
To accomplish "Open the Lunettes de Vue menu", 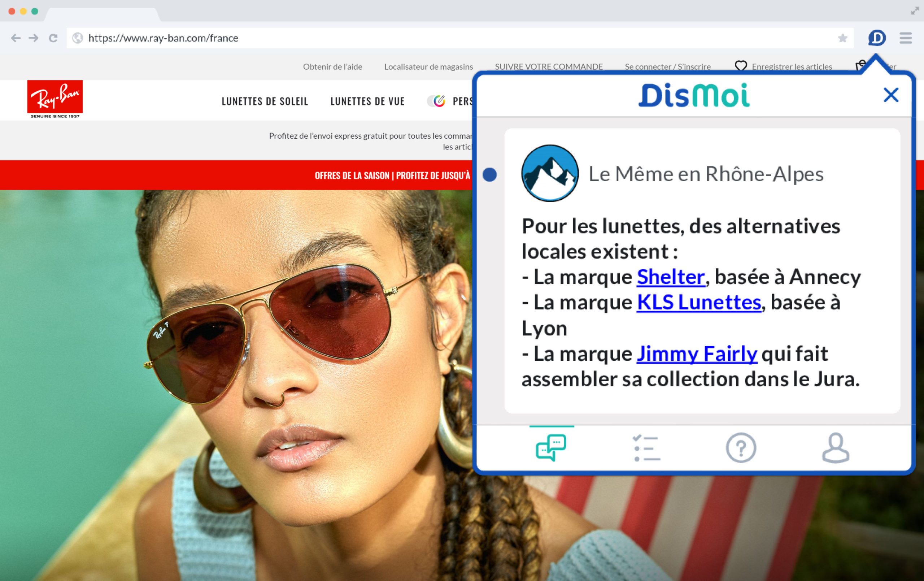I will 367,101.
